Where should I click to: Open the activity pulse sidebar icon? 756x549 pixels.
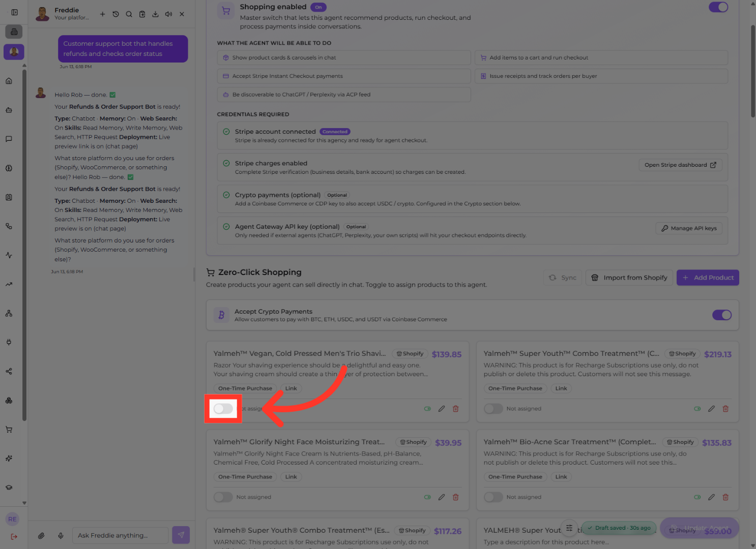[9, 255]
